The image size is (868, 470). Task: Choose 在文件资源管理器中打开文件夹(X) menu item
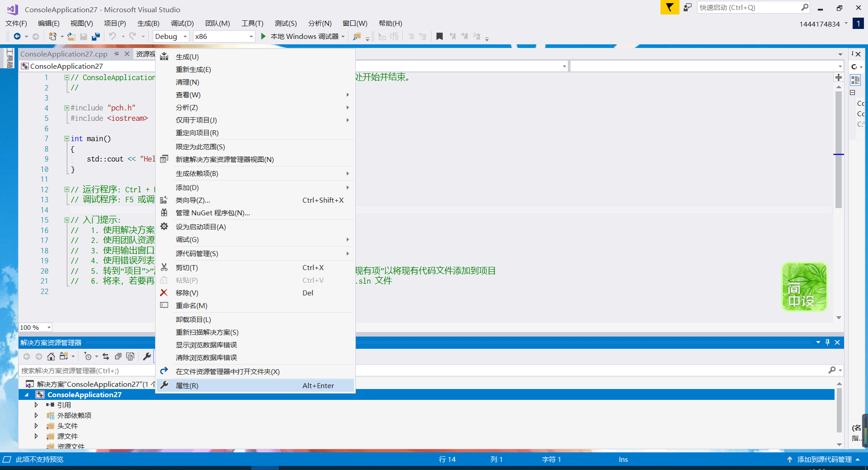pos(255,372)
